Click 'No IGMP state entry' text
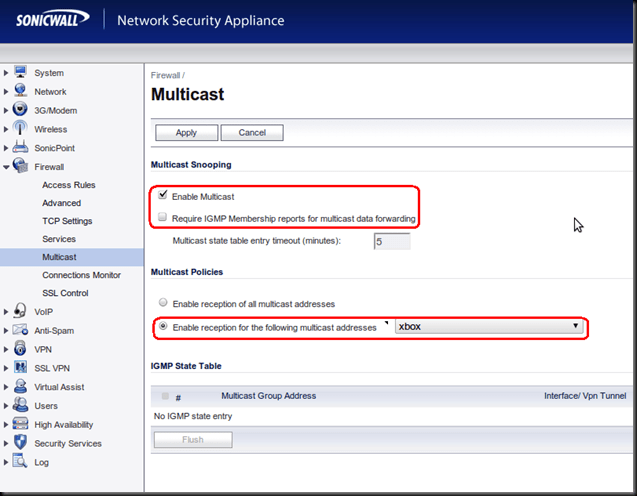Viewport: 637px width, 496px height. pyautogui.click(x=193, y=416)
